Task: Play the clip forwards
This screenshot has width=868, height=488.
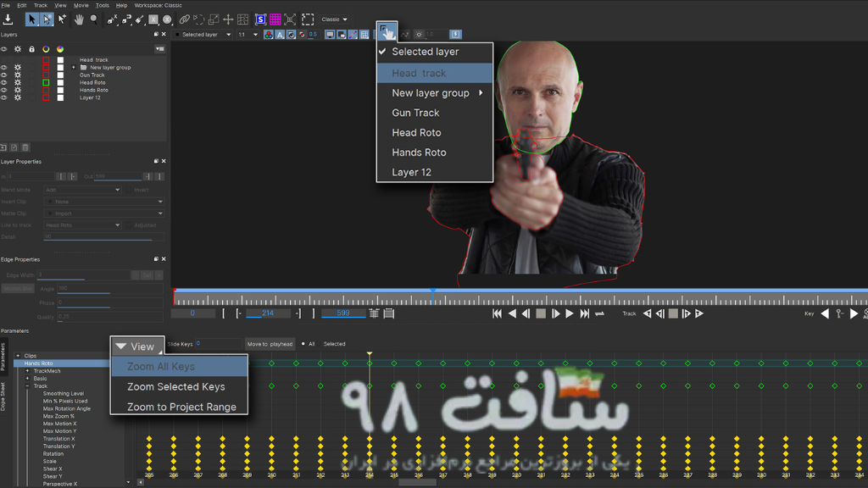Action: pyautogui.click(x=570, y=313)
